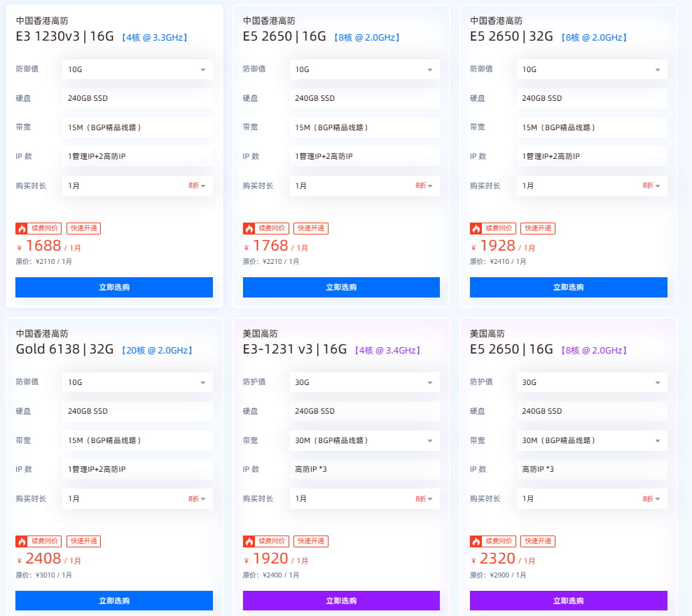Select the 8折 discount label on E5 2650|16G card
Screen dimensions: 692x616
pos(420,185)
